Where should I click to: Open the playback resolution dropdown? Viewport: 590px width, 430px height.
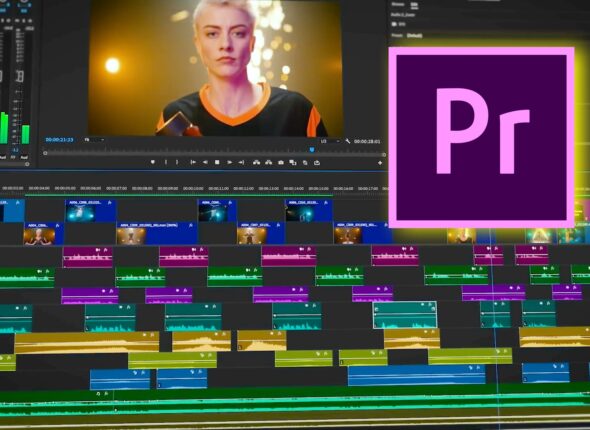[x=330, y=141]
